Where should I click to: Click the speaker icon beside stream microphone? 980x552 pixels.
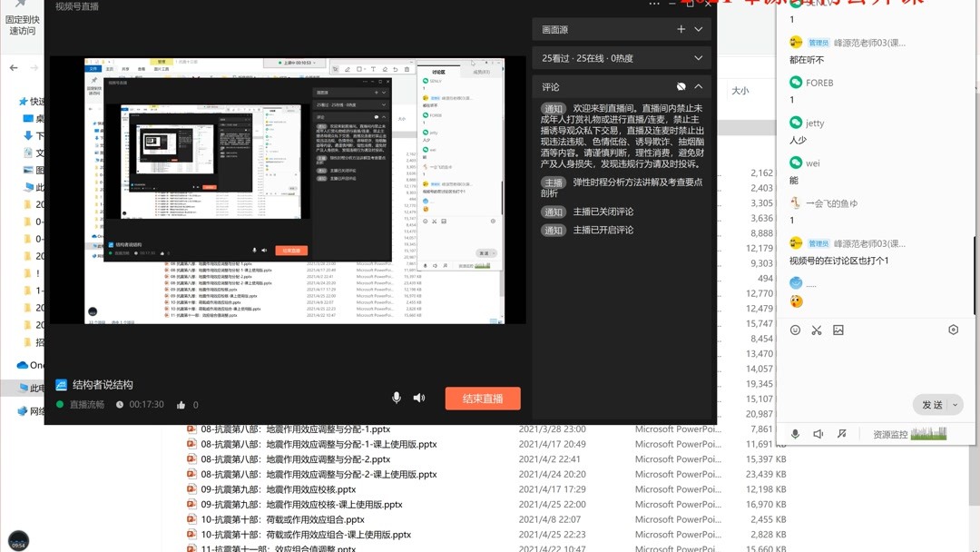(x=417, y=397)
